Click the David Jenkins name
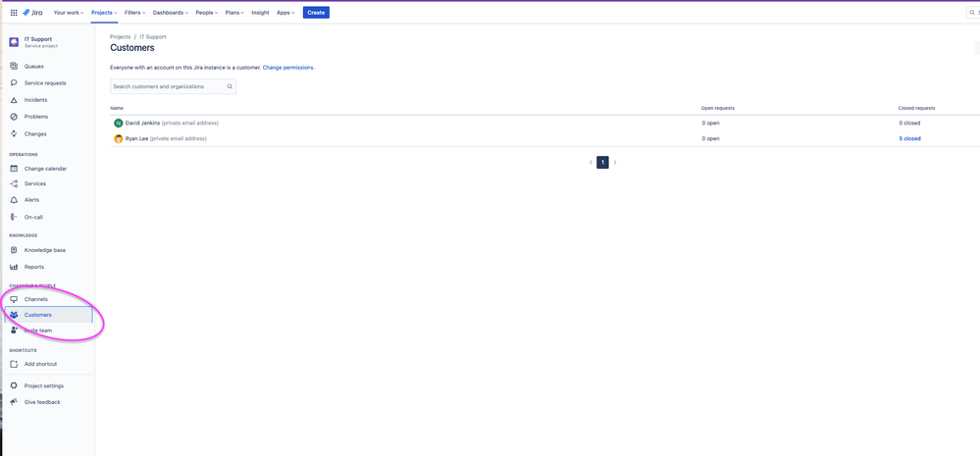Image resolution: width=980 pixels, height=456 pixels. click(x=142, y=123)
